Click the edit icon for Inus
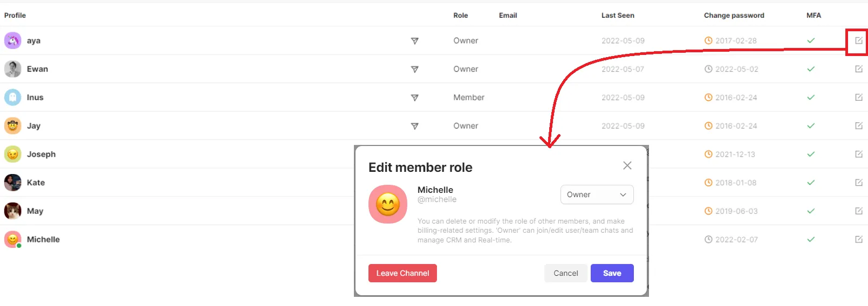The width and height of the screenshot is (868, 306). (858, 98)
